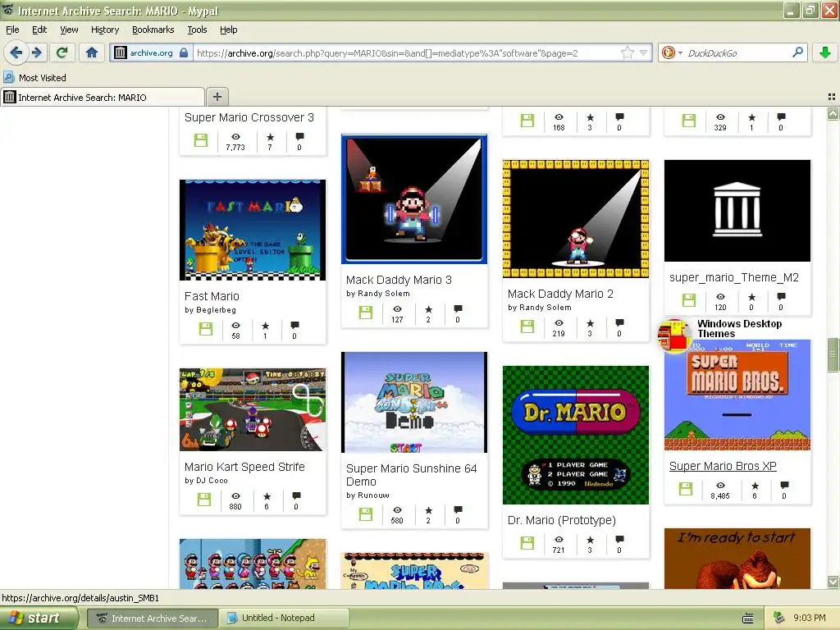The width and height of the screenshot is (840, 630).
Task: Click the Fast Mario thumbnail image
Action: click(x=253, y=230)
